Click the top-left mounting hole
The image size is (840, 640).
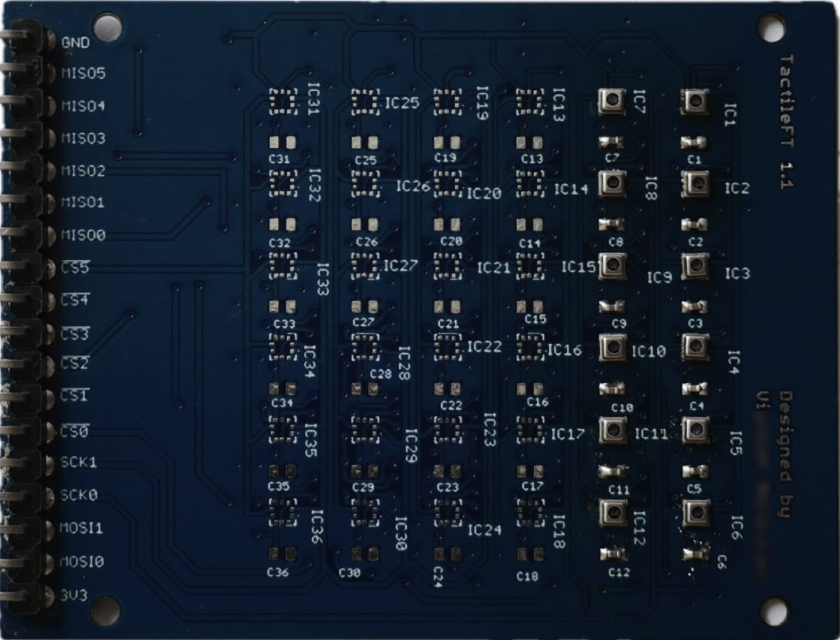pos(107,27)
